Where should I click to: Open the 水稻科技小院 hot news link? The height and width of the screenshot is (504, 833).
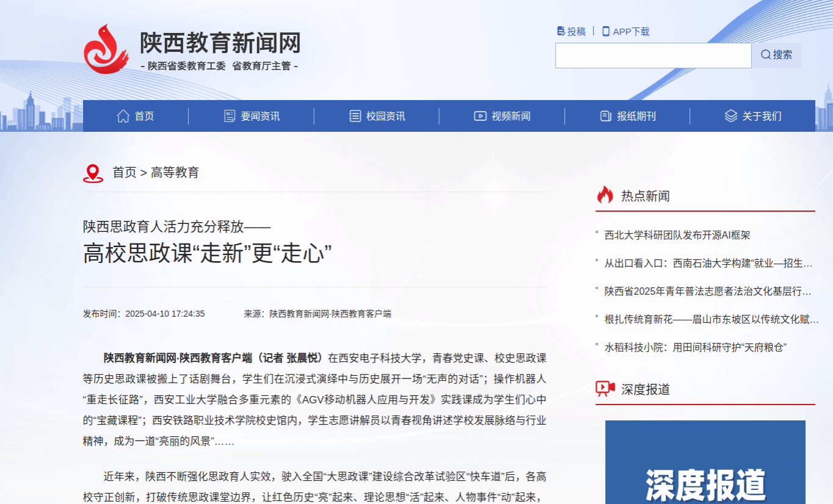[695, 347]
